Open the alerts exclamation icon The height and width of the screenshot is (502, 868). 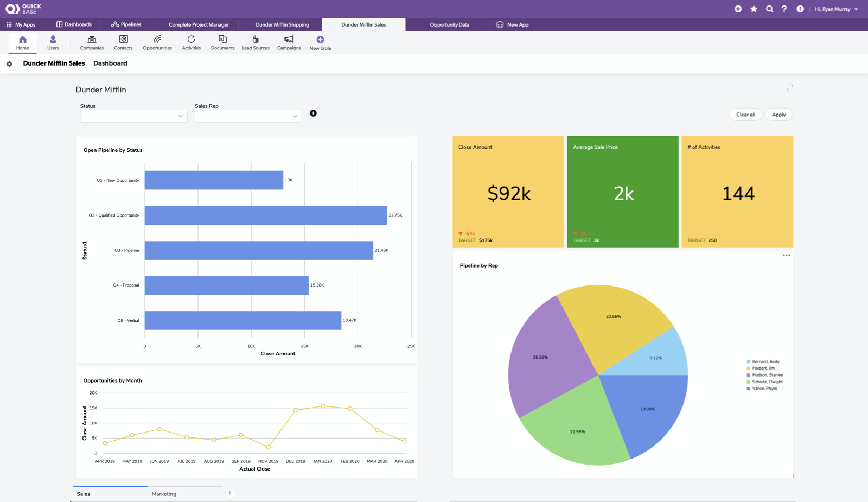pos(800,9)
